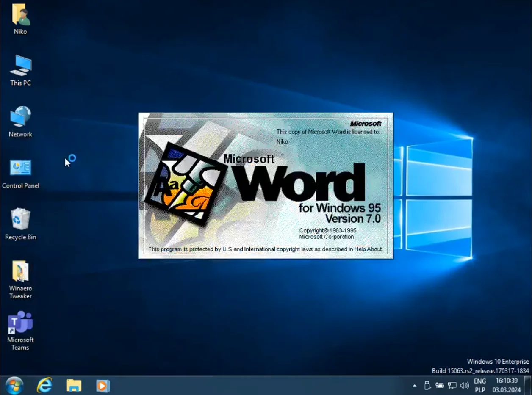Click the Microsoft Word 7.0 splash screen
The image size is (532, 395).
point(266,185)
